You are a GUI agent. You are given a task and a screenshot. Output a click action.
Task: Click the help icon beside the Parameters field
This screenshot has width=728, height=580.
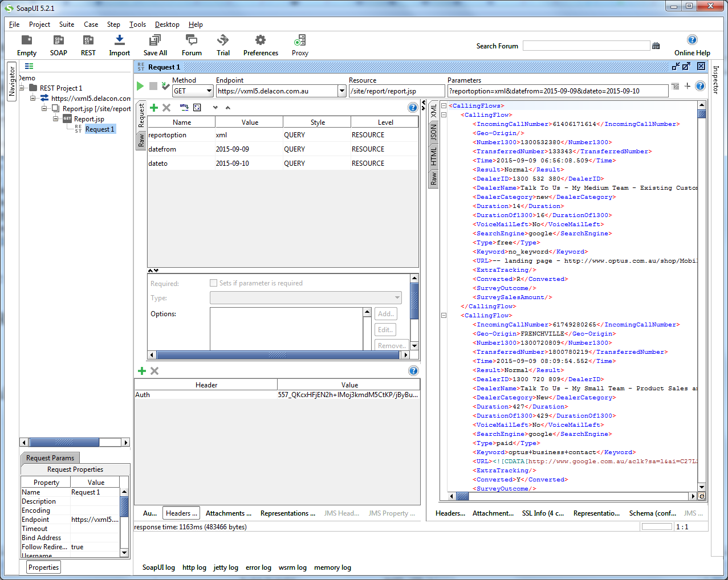pyautogui.click(x=701, y=86)
